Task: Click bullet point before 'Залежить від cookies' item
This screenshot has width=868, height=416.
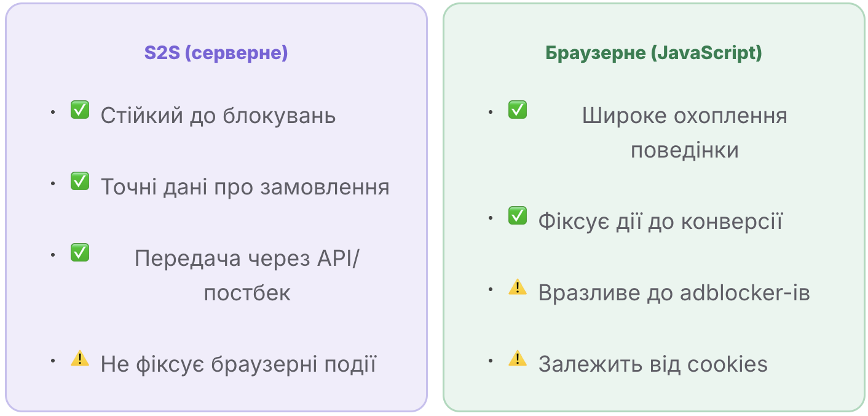Action: coord(491,360)
